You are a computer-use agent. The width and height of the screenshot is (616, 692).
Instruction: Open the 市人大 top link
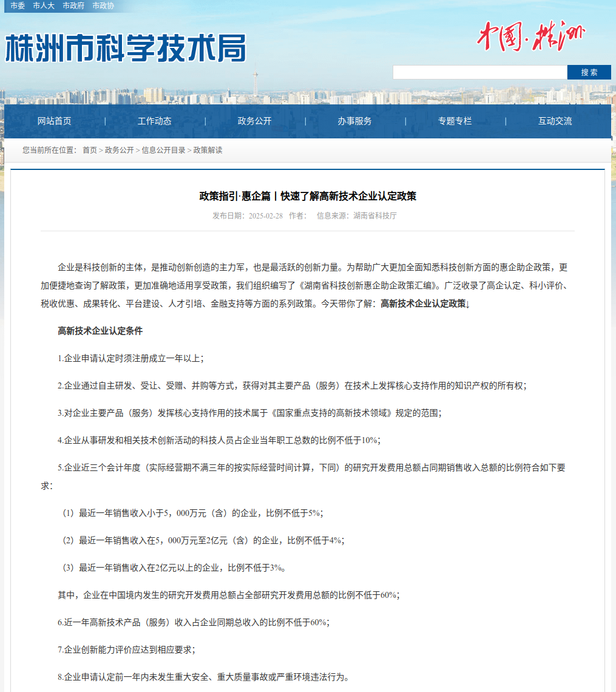44,5
